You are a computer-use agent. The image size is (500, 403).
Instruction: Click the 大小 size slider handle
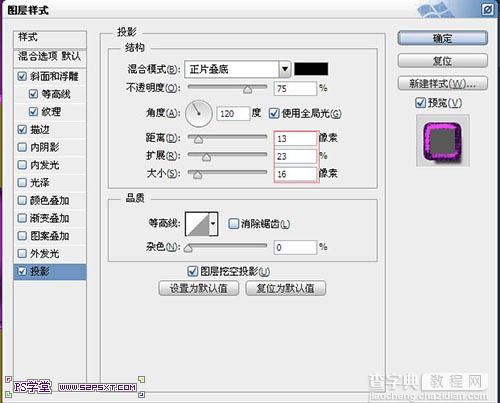point(198,175)
